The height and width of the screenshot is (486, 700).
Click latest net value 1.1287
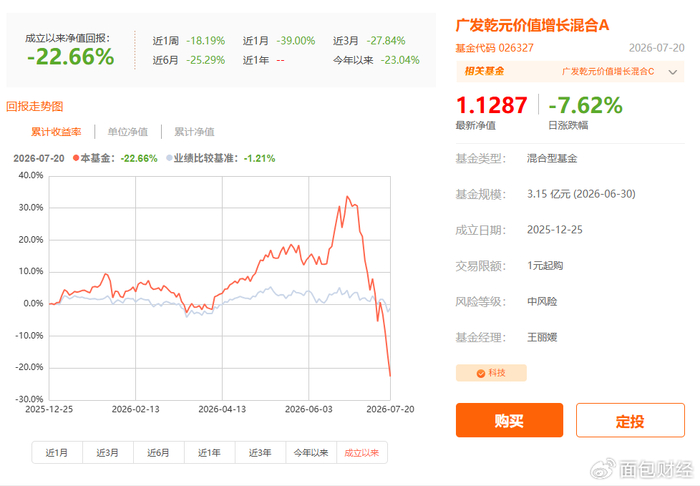492,105
